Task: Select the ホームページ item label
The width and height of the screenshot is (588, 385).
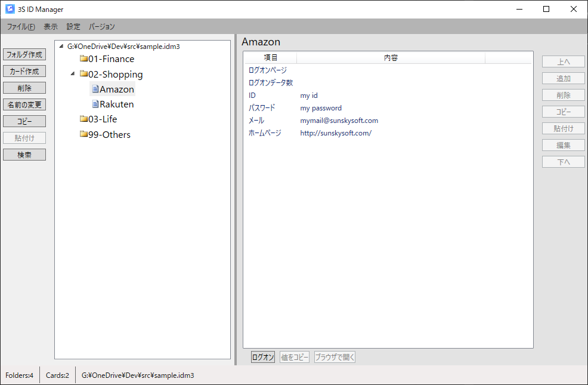Action: click(x=265, y=133)
